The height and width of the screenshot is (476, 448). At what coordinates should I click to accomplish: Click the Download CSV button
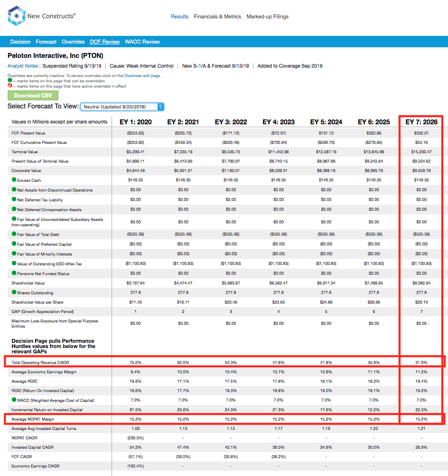click(x=33, y=95)
